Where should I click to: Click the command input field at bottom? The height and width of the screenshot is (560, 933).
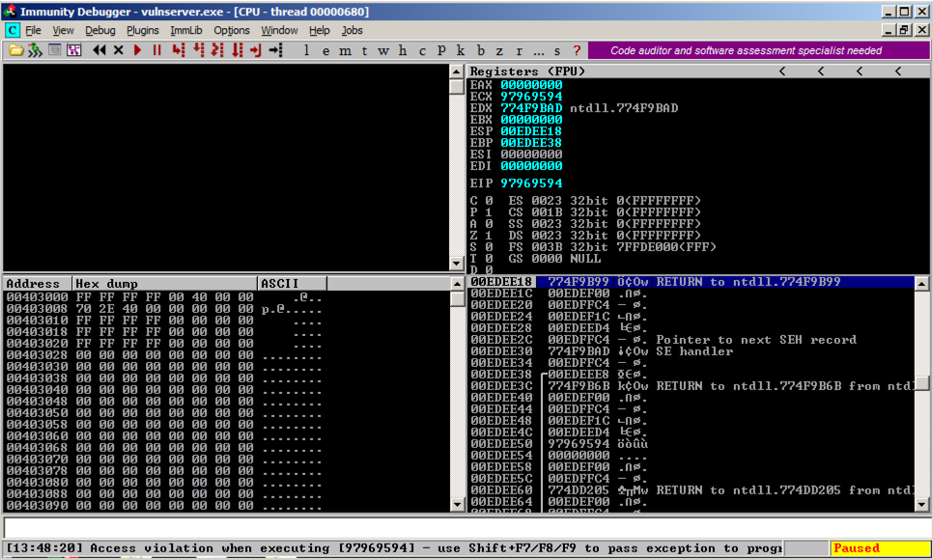click(x=466, y=528)
